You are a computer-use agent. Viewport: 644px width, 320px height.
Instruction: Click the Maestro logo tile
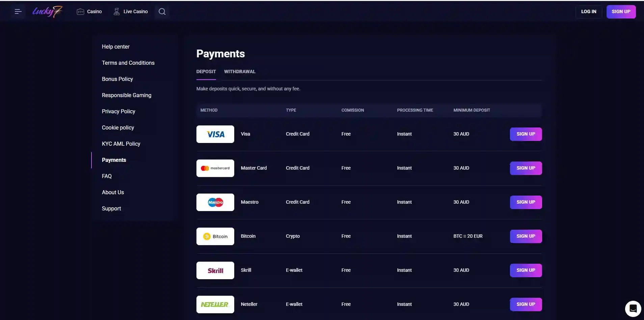pos(215,202)
